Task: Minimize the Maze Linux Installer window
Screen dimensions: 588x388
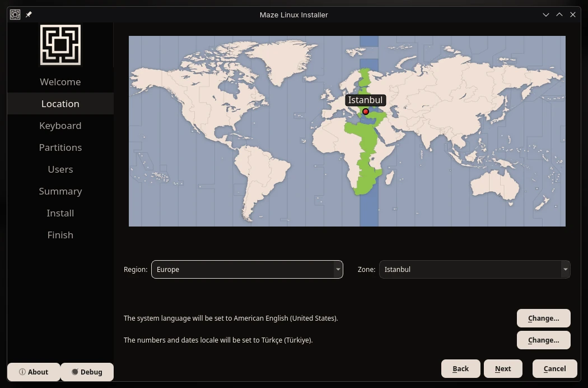Action: [x=545, y=15]
